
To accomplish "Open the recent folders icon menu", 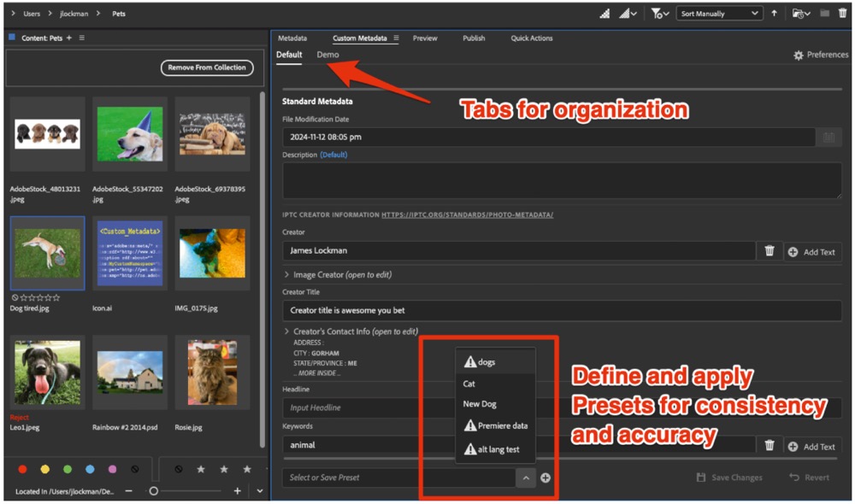I will pos(800,14).
